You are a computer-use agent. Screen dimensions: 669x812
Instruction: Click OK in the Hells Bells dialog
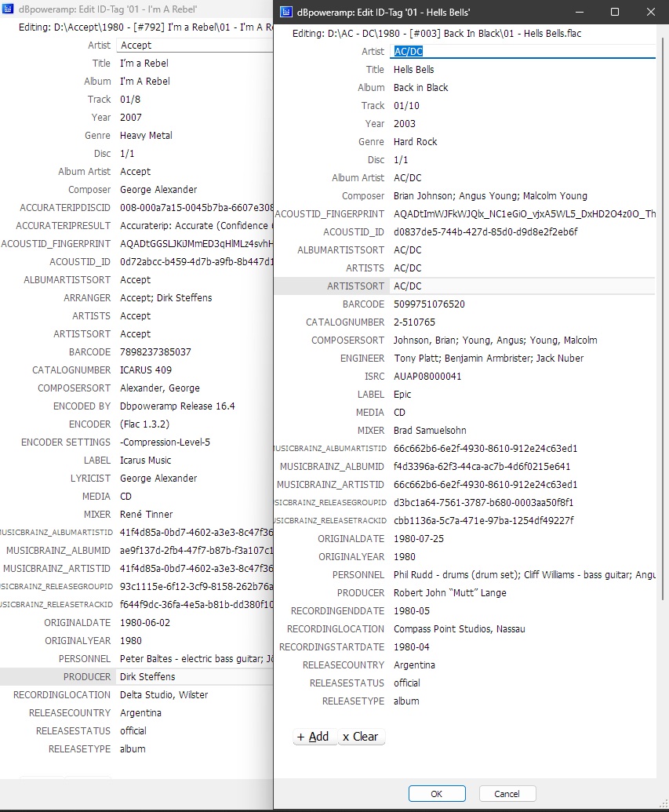pos(437,793)
